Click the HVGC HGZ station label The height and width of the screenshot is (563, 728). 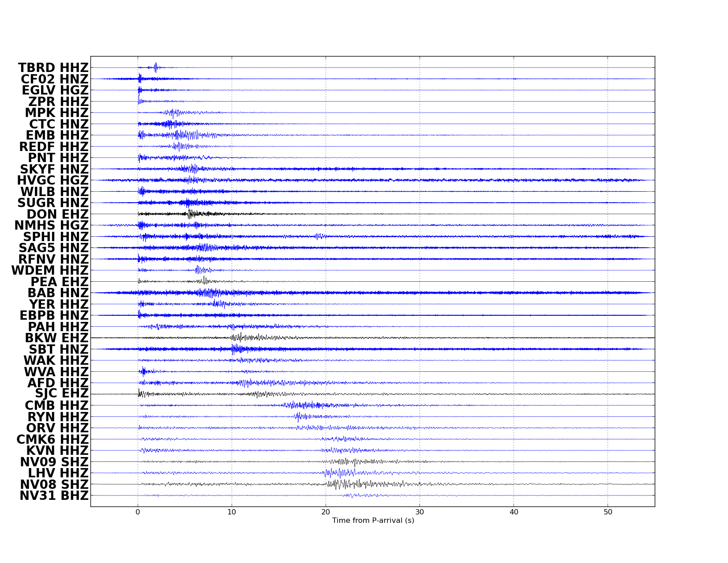pos(53,181)
